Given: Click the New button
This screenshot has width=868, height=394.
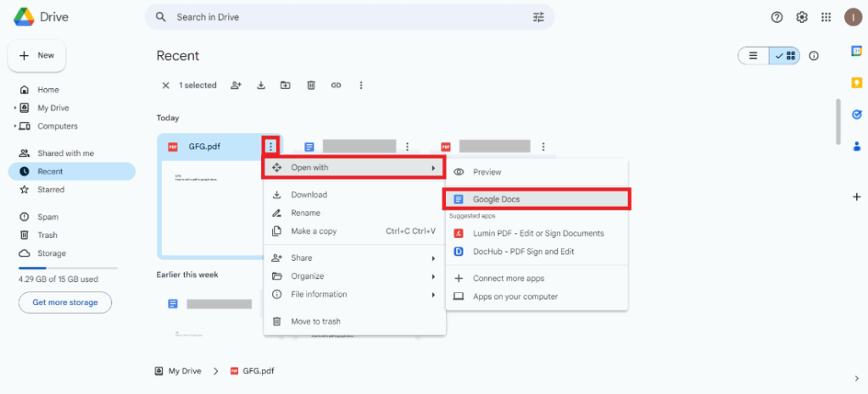Looking at the screenshot, I should pos(37,55).
